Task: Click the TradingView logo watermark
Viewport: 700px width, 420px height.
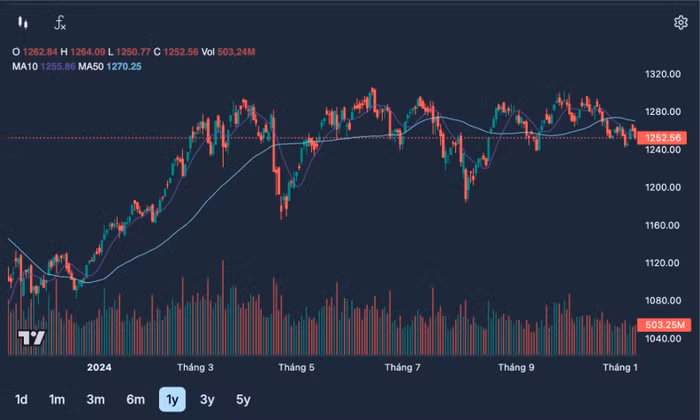Action: [x=31, y=337]
